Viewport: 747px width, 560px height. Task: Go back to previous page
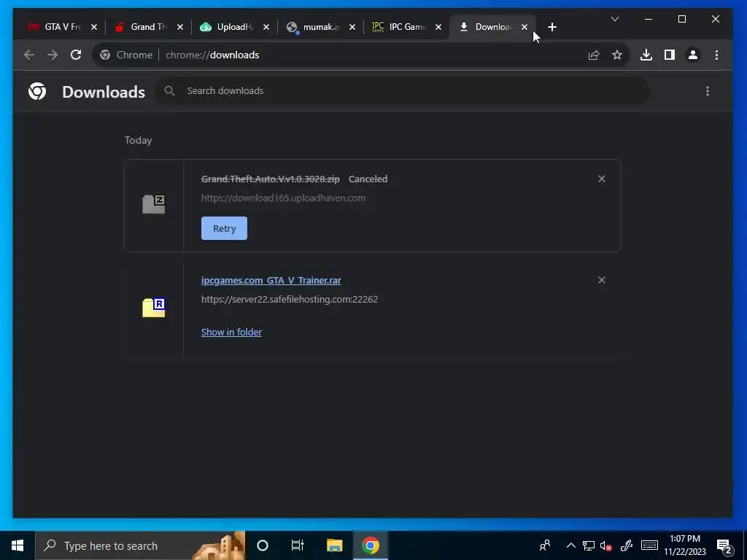29,55
